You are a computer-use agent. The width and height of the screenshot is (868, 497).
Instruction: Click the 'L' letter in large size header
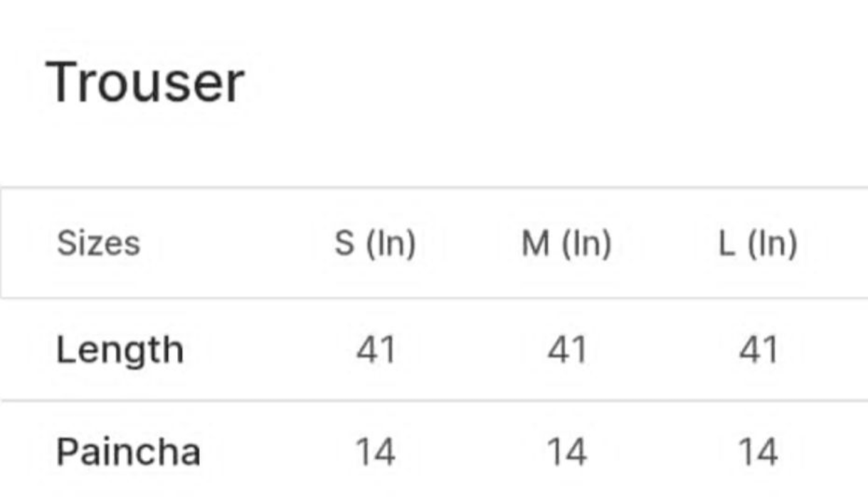(726, 243)
